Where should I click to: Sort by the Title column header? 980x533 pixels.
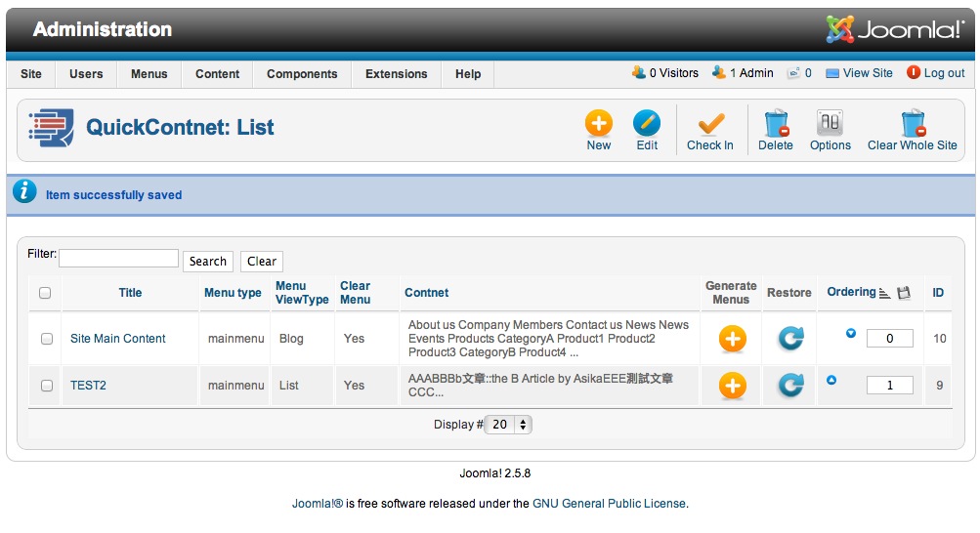(131, 293)
